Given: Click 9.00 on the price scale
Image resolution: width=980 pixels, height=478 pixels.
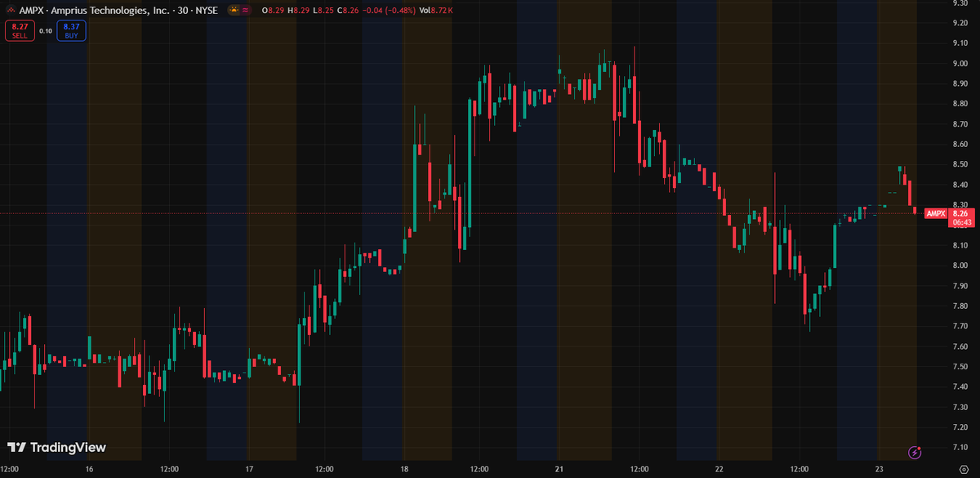Looking at the screenshot, I should [960, 64].
